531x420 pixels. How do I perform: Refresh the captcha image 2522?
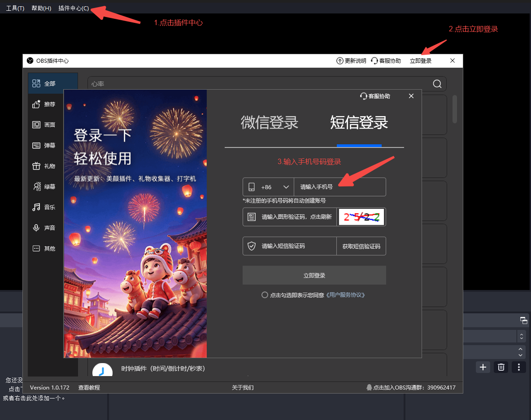coord(361,217)
